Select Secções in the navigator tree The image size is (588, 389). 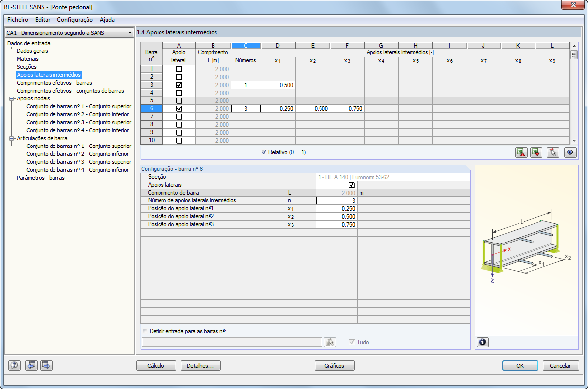coord(27,67)
